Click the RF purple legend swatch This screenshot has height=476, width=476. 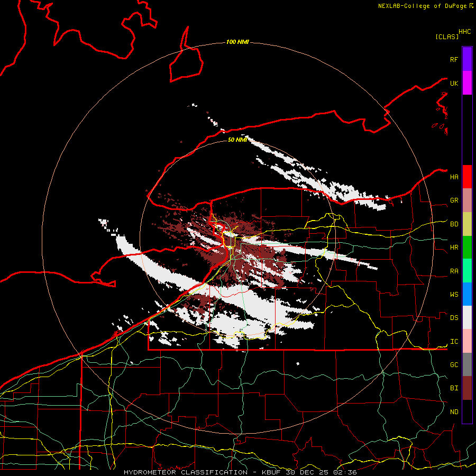point(467,59)
